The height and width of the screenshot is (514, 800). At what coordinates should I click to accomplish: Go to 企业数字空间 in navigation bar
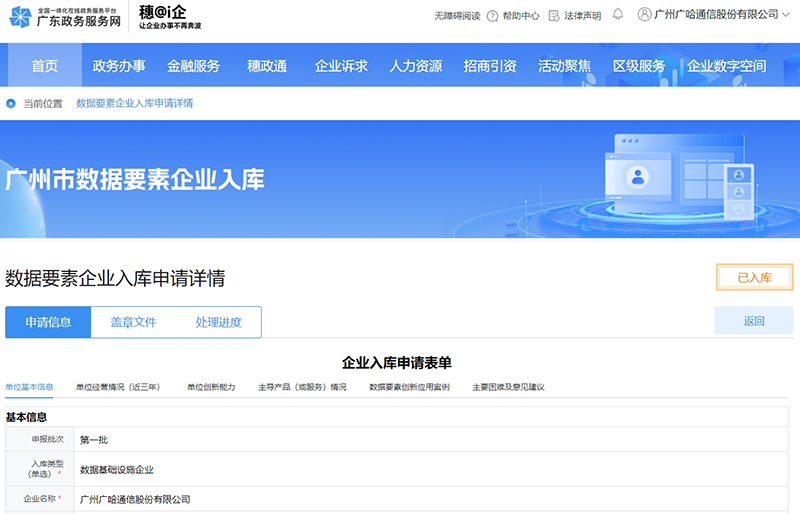click(x=726, y=66)
